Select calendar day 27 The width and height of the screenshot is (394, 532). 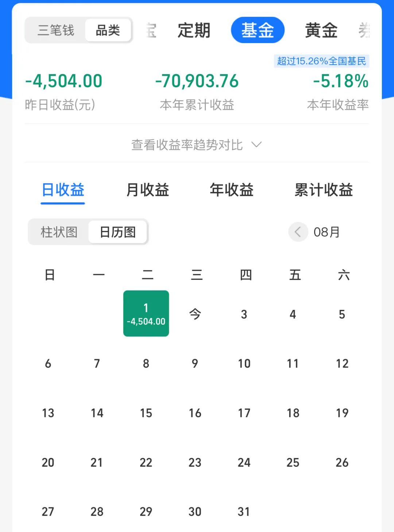(48, 512)
